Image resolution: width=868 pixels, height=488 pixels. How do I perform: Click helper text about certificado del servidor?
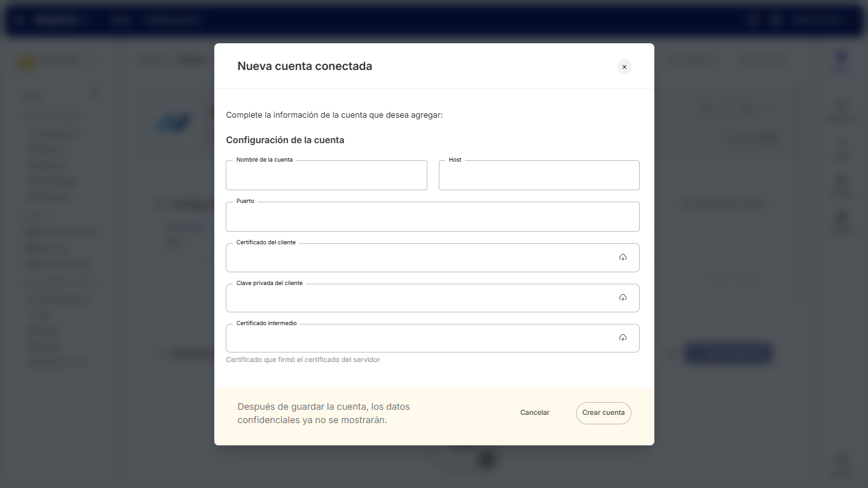click(x=303, y=360)
